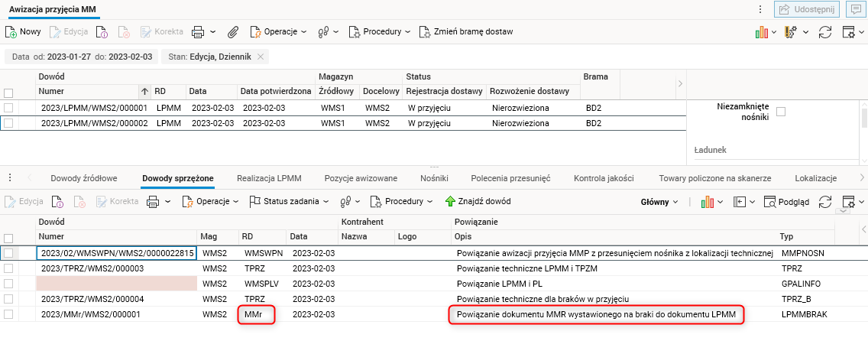868x354 pixels.
Task: Click the lower toolbar bar chart icon
Action: click(x=708, y=202)
